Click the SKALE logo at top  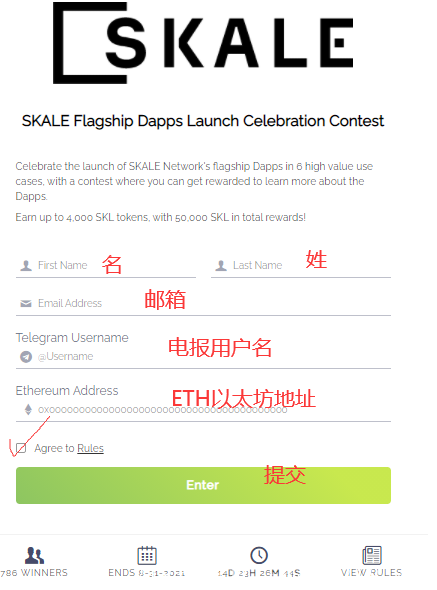[x=203, y=43]
